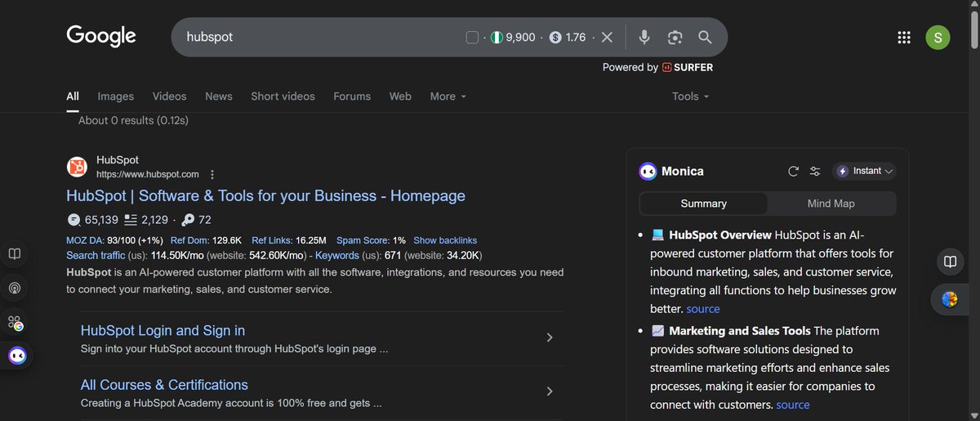Select the All search tab
This screenshot has width=980, height=421.
(x=73, y=96)
